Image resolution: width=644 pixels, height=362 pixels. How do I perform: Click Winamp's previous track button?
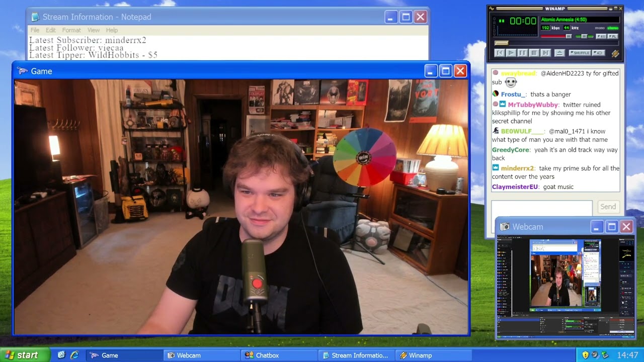[x=500, y=53]
